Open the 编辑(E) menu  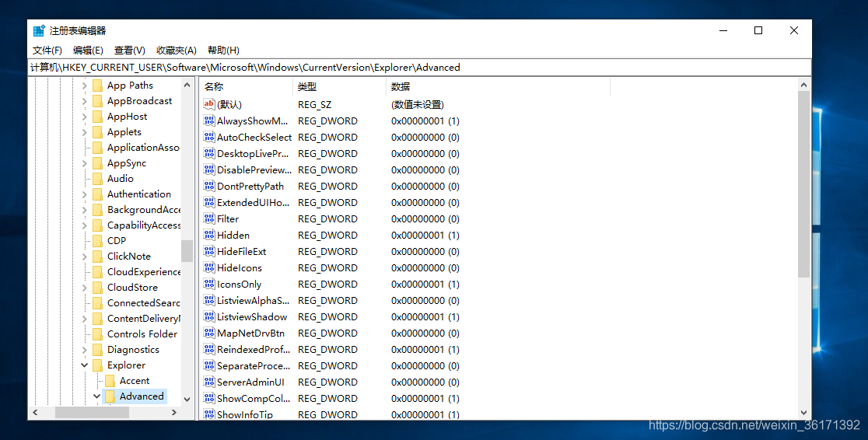88,51
